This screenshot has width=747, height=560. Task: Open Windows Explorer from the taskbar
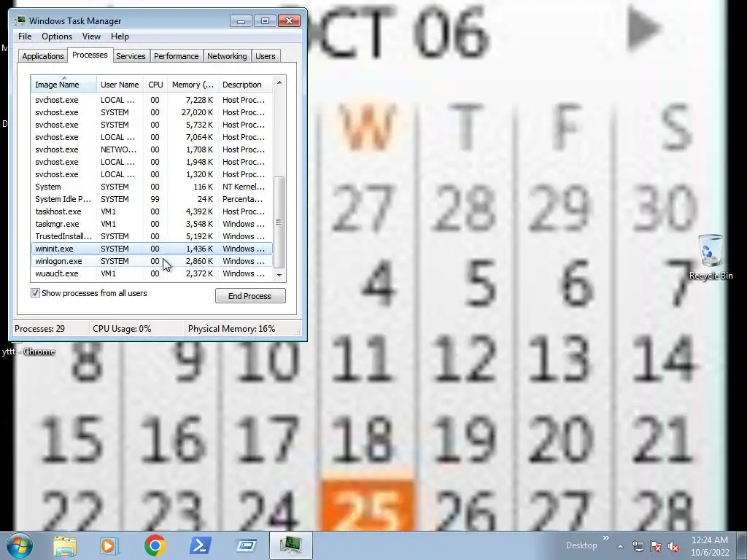click(x=65, y=545)
